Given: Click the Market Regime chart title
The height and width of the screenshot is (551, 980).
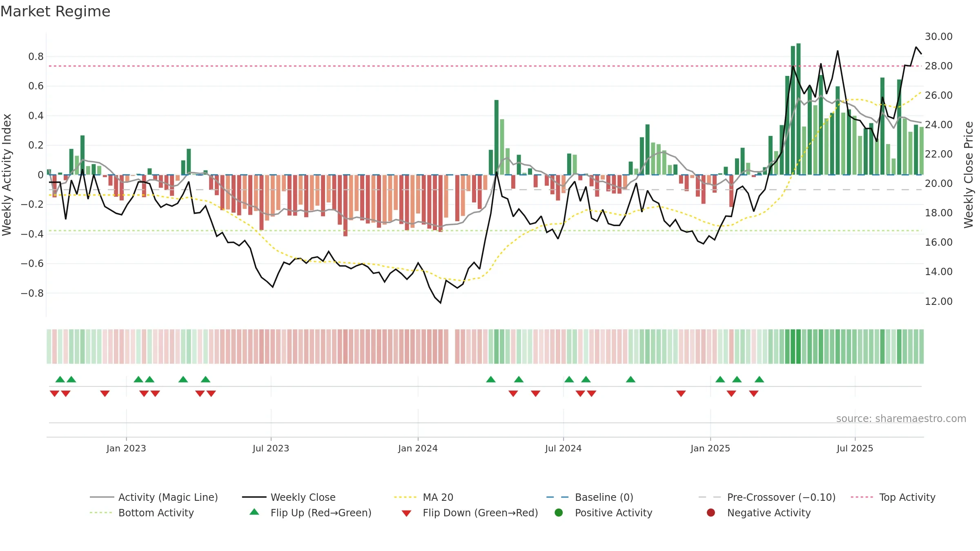Looking at the screenshot, I should point(55,11).
